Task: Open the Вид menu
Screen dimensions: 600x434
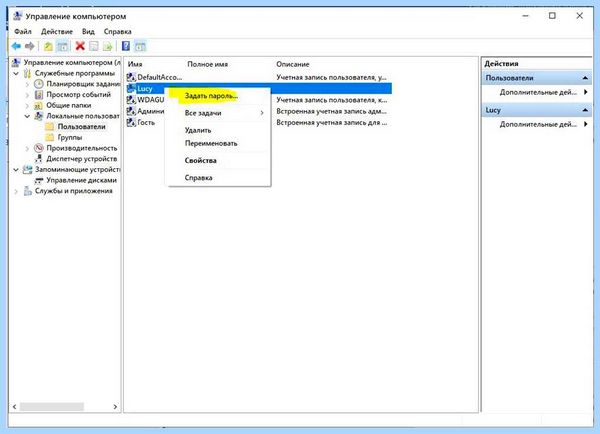Action: [x=88, y=31]
